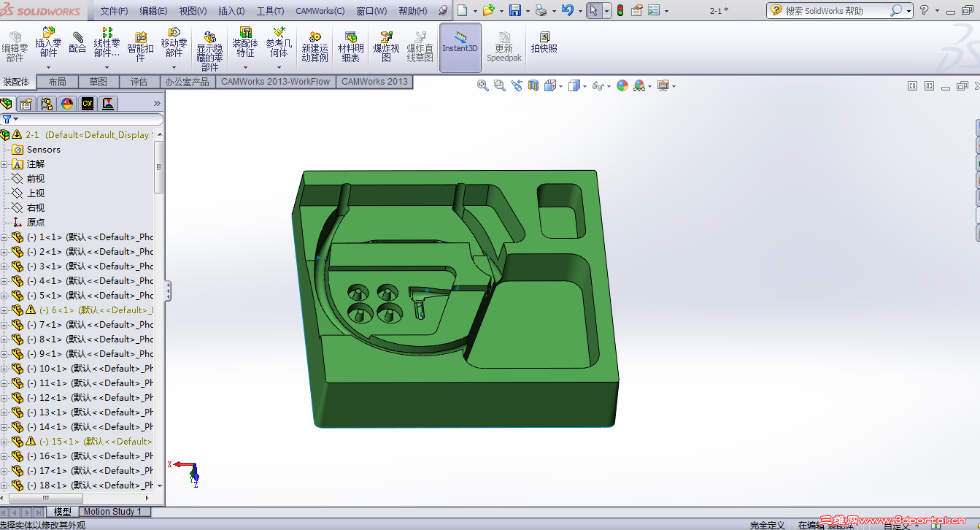This screenshot has height=530, width=980.
Task: Click the Previous View icon
Action: 517,85
